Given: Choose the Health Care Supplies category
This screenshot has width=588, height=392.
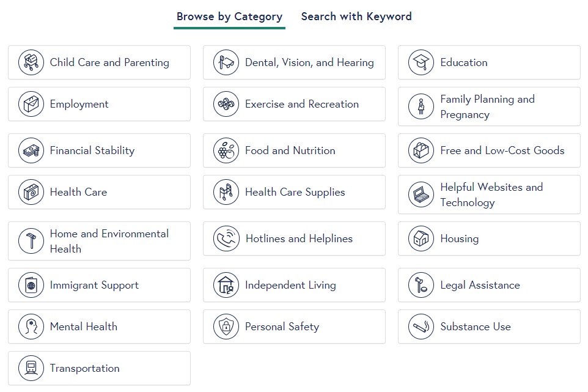Looking at the screenshot, I should pyautogui.click(x=295, y=192).
